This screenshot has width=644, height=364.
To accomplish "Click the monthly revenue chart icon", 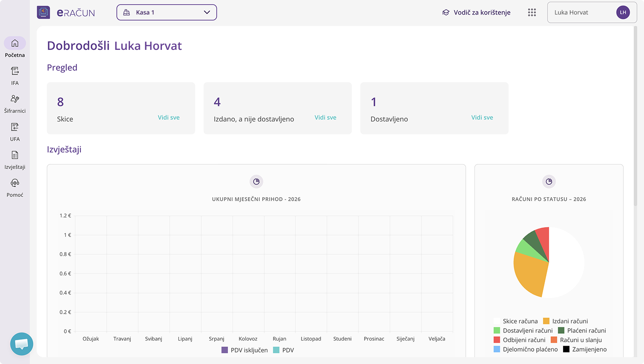I will pos(256,182).
